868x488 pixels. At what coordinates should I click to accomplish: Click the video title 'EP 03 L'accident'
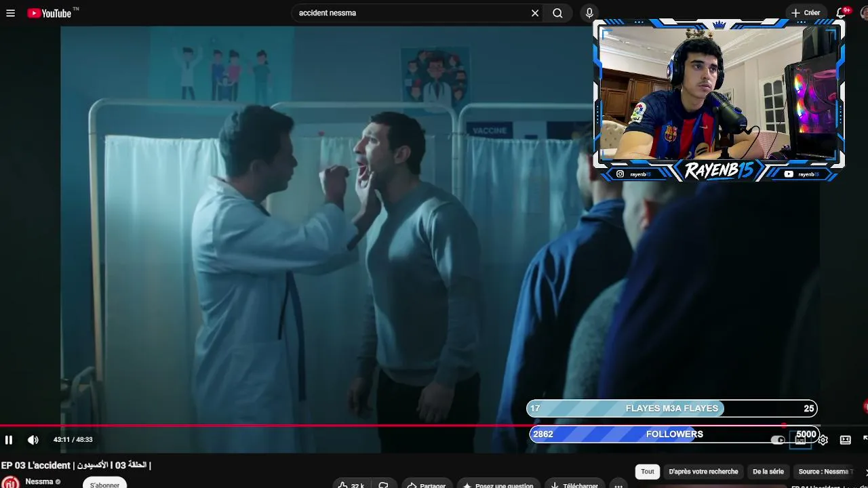[x=76, y=466]
